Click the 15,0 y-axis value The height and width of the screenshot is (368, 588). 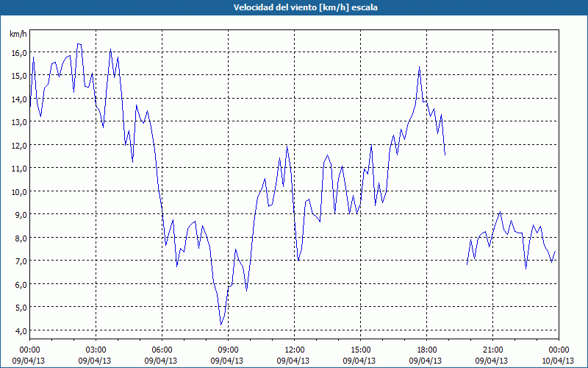tap(19, 77)
